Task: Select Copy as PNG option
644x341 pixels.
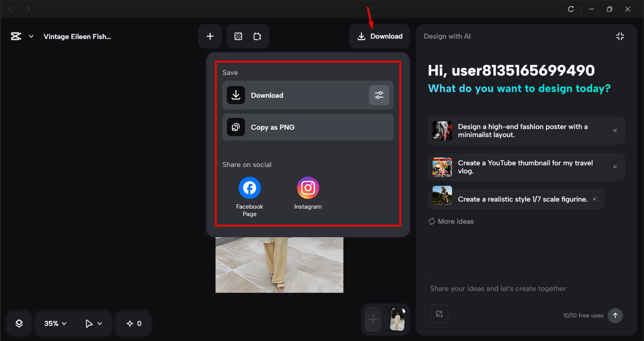Action: 308,127
